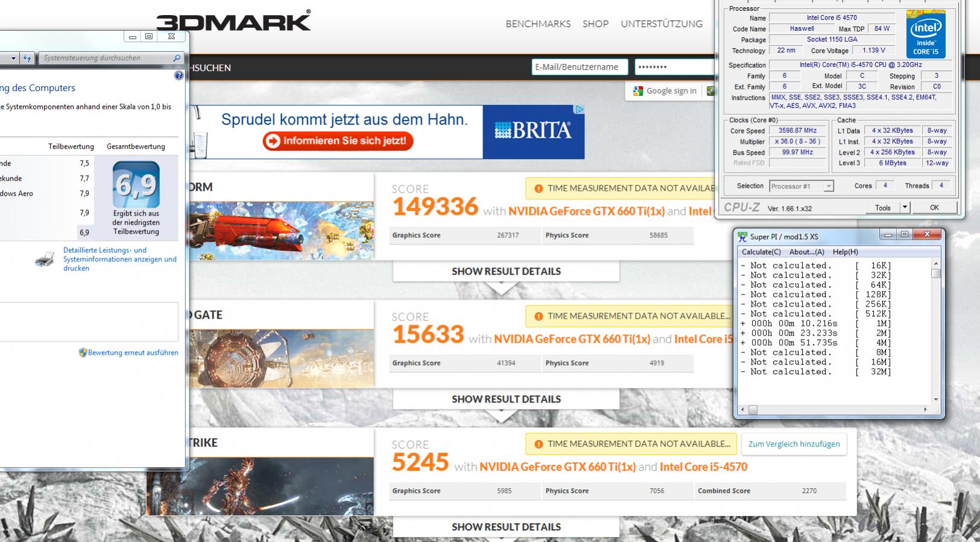Click the 3DMark logo in the header
Image resolution: width=980 pixels, height=542 pixels.
click(x=233, y=21)
